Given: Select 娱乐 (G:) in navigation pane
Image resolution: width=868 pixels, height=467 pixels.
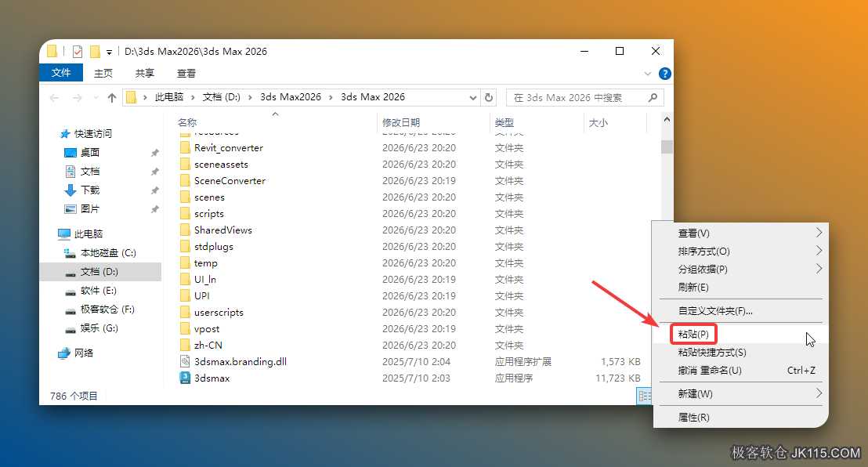Looking at the screenshot, I should click(101, 328).
